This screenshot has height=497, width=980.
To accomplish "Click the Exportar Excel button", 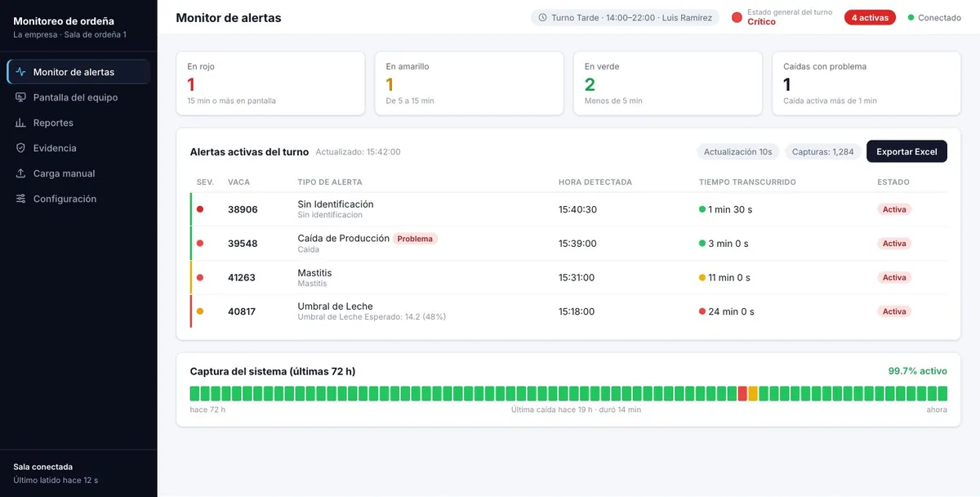I will coord(906,151).
